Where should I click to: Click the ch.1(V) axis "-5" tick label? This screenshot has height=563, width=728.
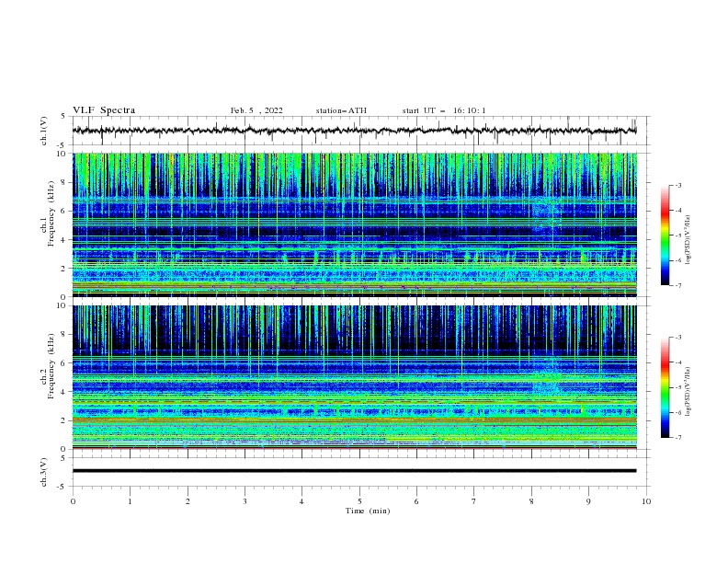tap(62, 145)
